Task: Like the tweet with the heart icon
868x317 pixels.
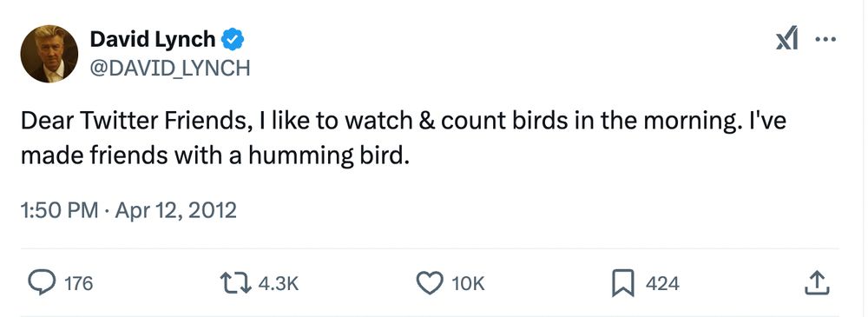Action: point(429,284)
